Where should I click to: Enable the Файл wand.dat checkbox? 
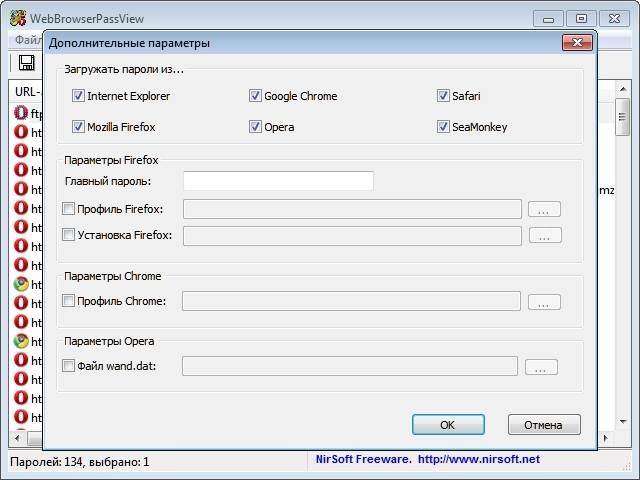point(68,365)
